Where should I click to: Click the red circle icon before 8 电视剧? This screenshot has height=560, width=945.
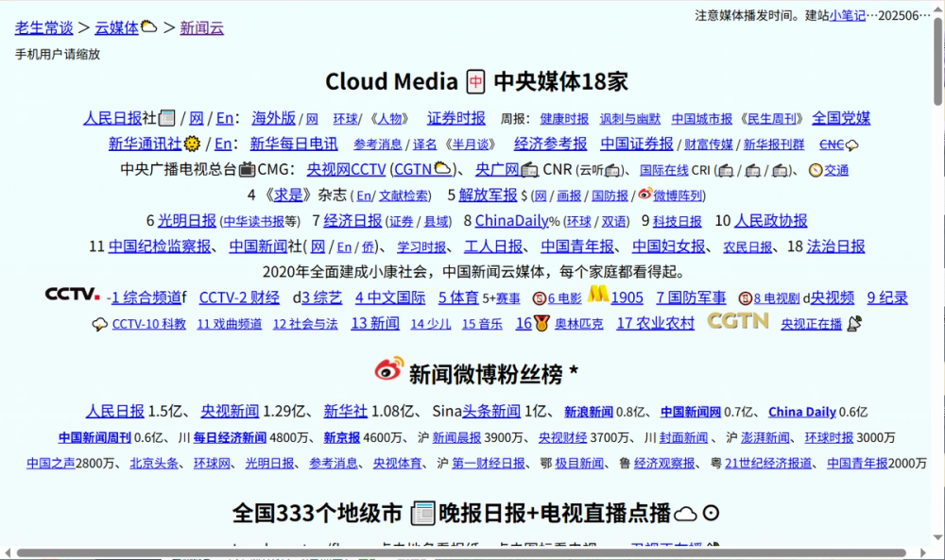tap(746, 298)
